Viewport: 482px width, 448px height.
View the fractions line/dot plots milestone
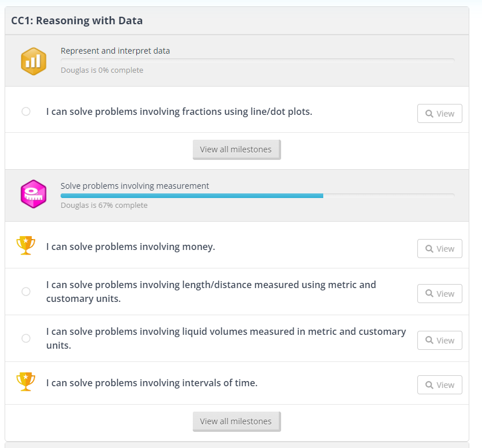[x=439, y=114]
